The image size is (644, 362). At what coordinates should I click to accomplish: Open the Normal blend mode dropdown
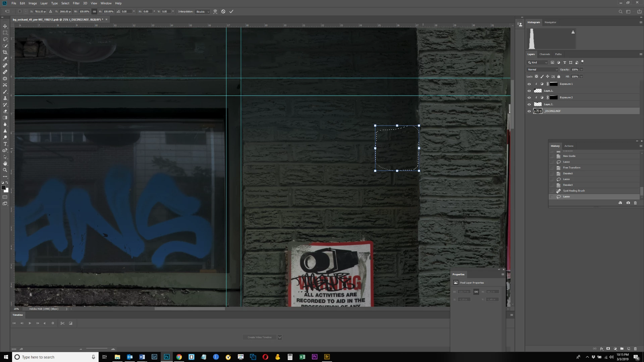coord(542,69)
